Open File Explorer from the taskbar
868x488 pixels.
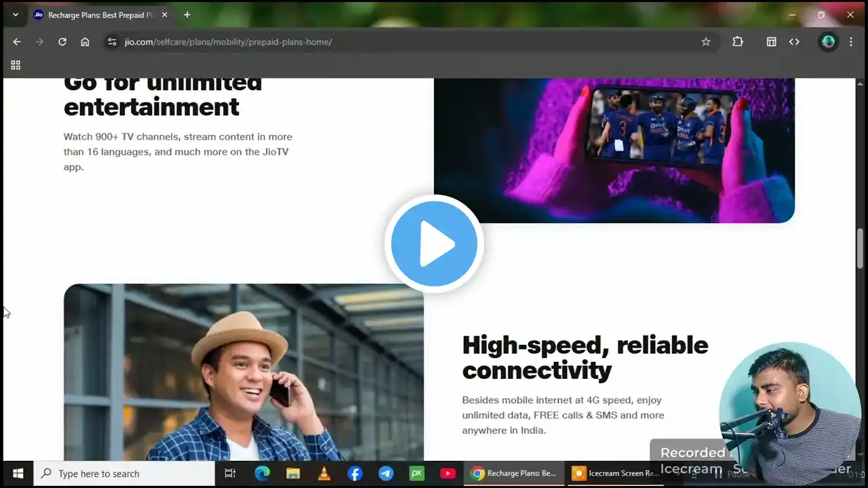[x=293, y=473]
